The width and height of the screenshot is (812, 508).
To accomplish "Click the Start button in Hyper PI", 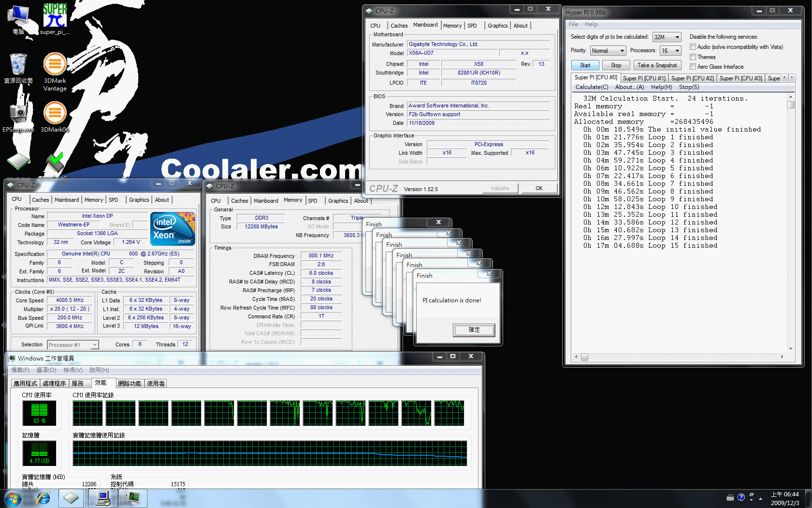I will [x=585, y=65].
